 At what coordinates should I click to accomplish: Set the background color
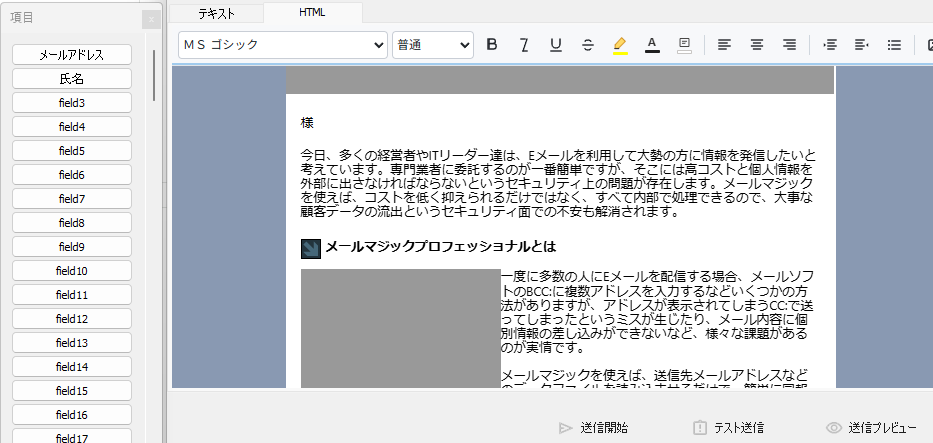tap(684, 45)
